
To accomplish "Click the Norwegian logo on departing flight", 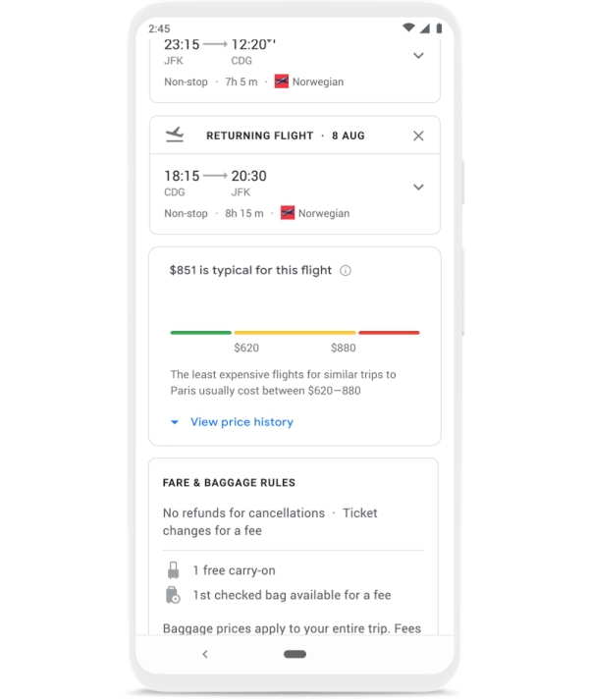I will pos(282,81).
